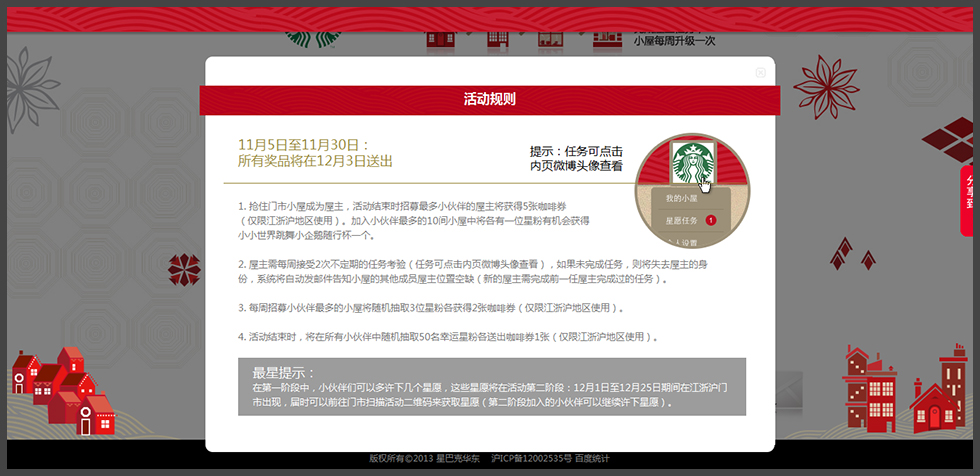This screenshot has width=980, height=476.
Task: Click the Starbucks siren avatar in the hint circle
Action: pos(691,162)
